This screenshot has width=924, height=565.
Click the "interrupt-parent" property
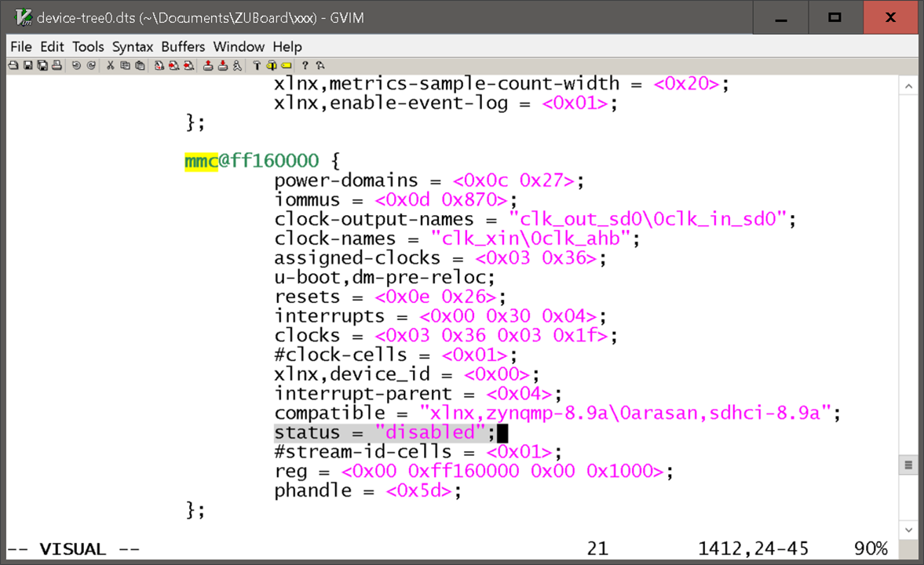point(363,394)
